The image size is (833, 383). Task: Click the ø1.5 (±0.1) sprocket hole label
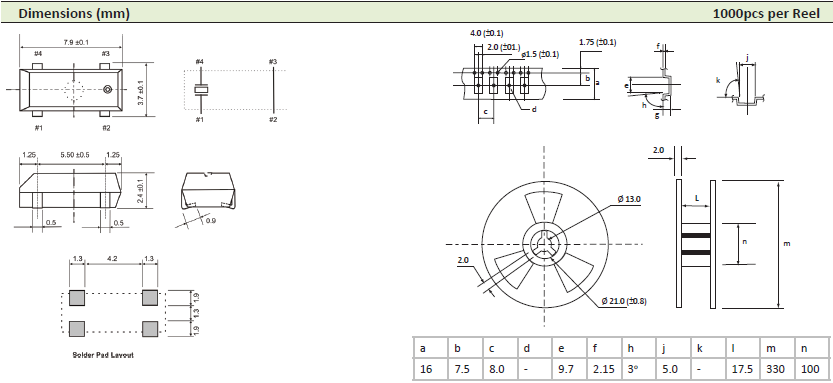pos(540,54)
